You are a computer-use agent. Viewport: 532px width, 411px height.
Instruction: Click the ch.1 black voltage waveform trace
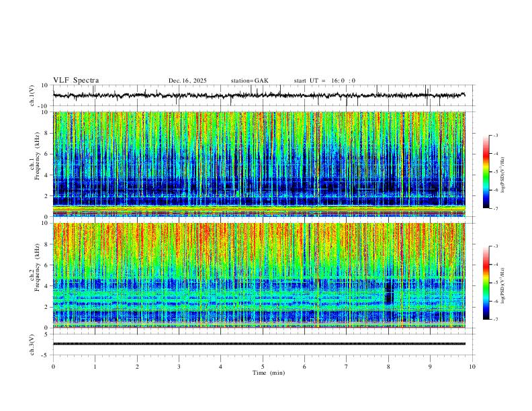pyautogui.click(x=259, y=95)
